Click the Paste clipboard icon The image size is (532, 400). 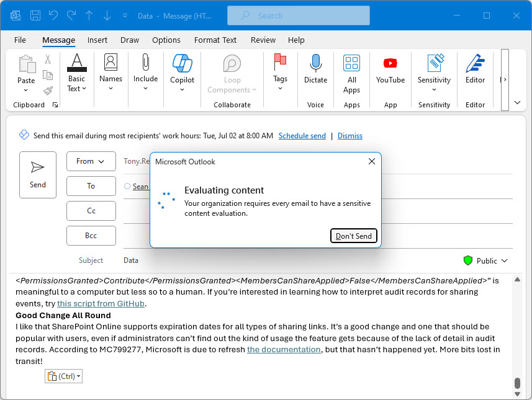(x=26, y=65)
